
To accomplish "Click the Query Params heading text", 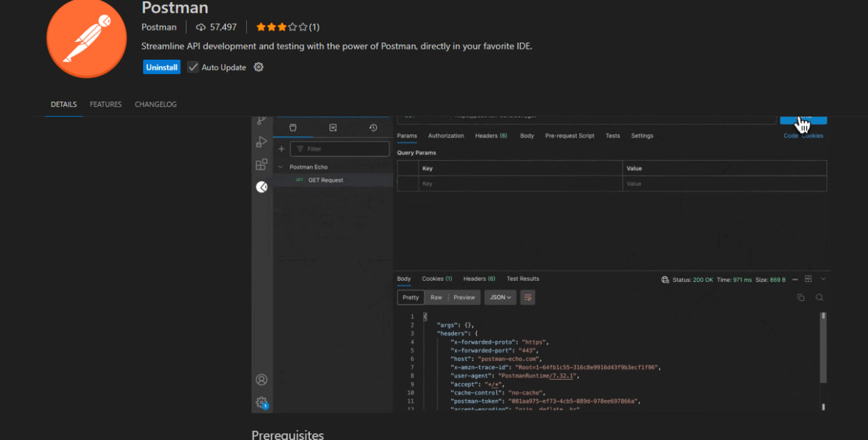I will pos(416,153).
